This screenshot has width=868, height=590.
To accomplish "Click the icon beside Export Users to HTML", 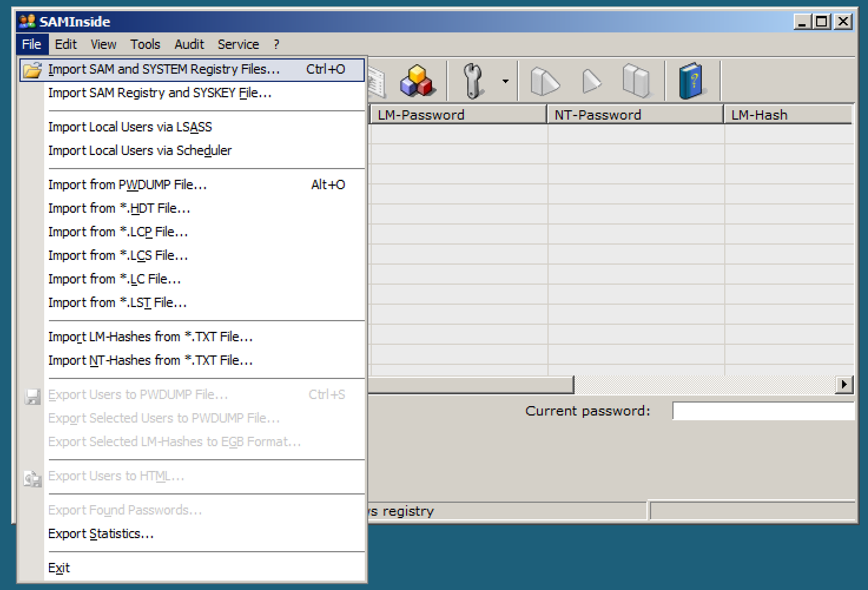I will coord(32,478).
